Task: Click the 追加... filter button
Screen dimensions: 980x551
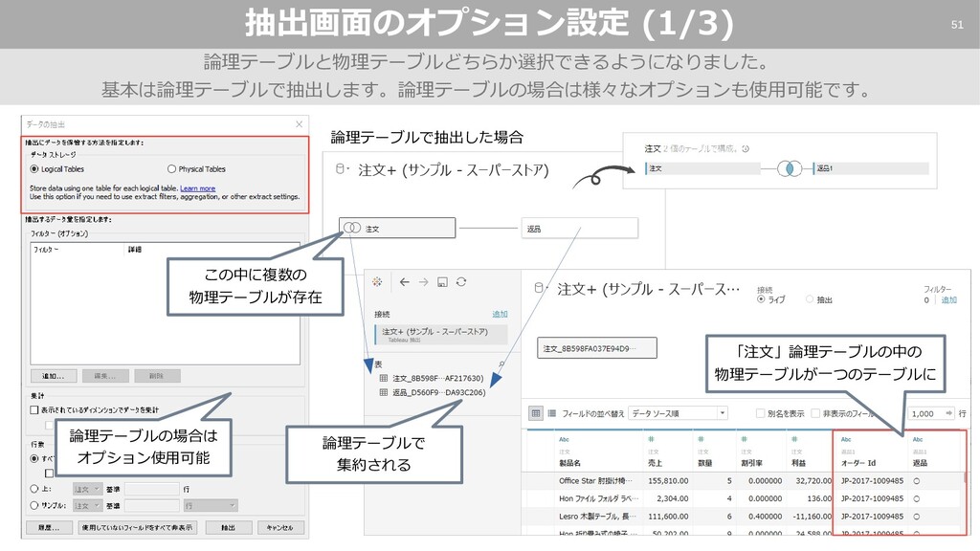Action: point(54,375)
